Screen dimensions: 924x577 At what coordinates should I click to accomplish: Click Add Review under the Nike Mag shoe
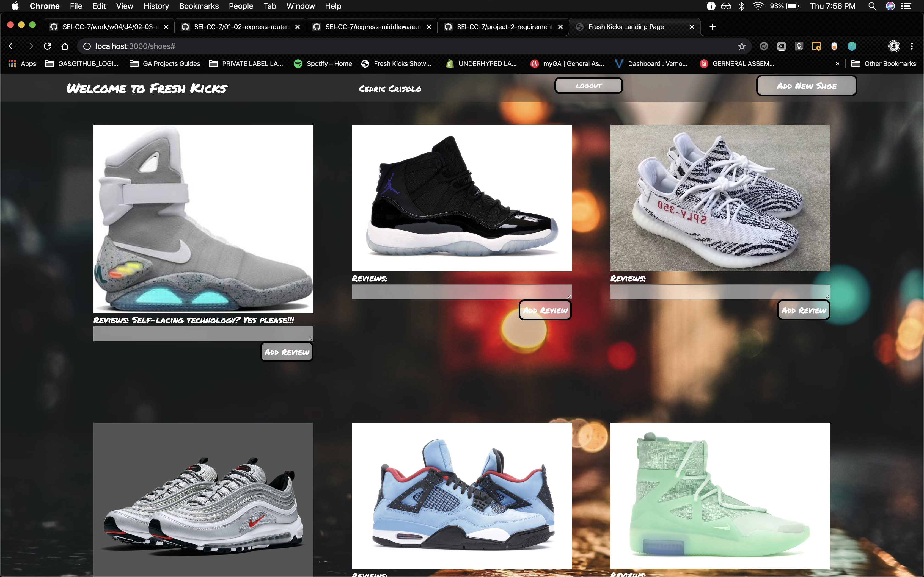(287, 352)
